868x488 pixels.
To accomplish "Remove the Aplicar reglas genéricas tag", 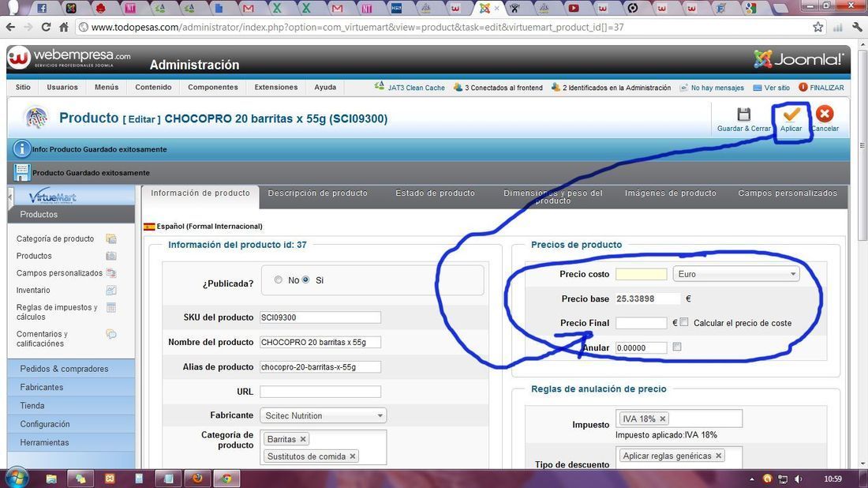I will pos(718,456).
